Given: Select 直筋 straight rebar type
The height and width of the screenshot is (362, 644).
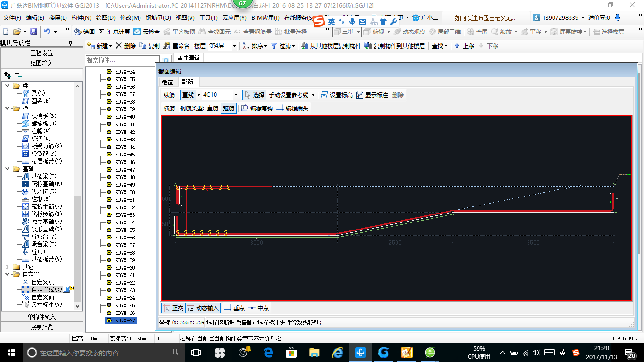Looking at the screenshot, I should pos(213,108).
